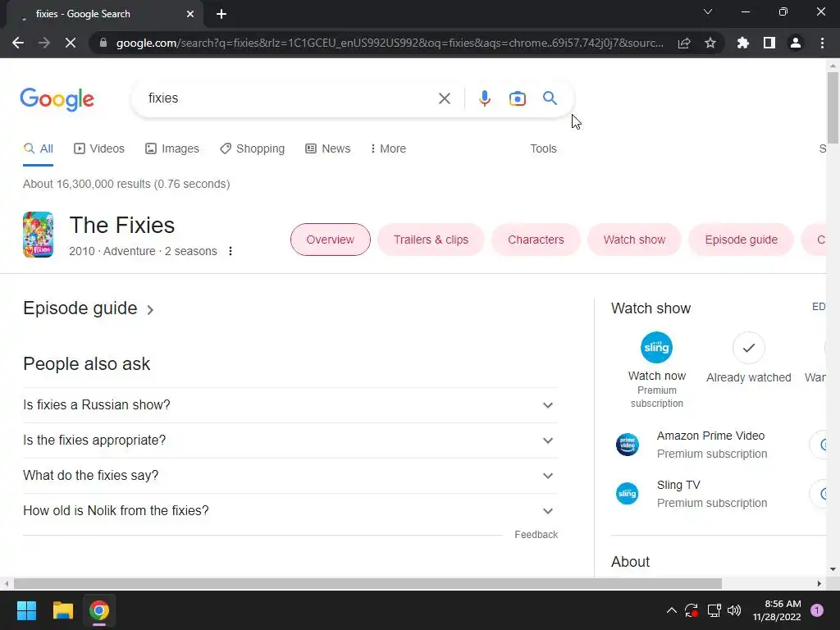Viewport: 840px width, 630px height.
Task: Select the Overview chip
Action: click(331, 240)
